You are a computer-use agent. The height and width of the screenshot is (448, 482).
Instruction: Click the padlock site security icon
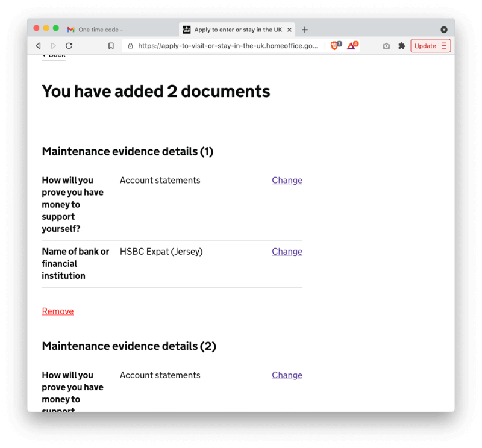131,46
